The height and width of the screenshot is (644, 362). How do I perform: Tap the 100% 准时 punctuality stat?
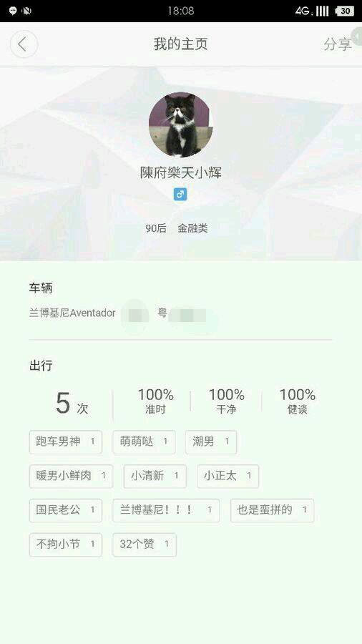coord(155,401)
